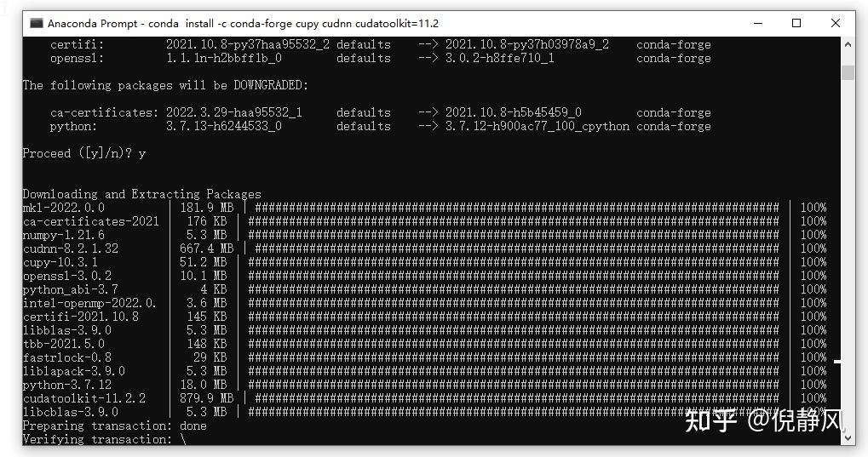Click 'defaults' channel in openssl row

tap(364, 58)
